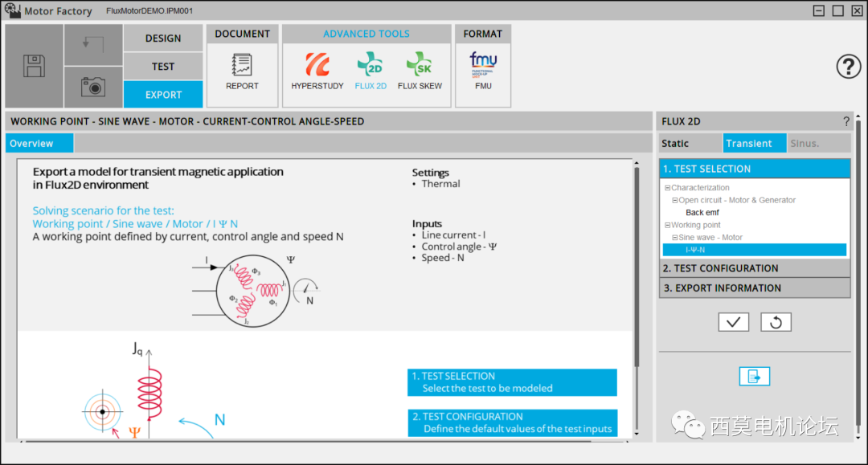Click the 'Control angle - Ψ' input text
The image size is (868, 465).
(459, 247)
